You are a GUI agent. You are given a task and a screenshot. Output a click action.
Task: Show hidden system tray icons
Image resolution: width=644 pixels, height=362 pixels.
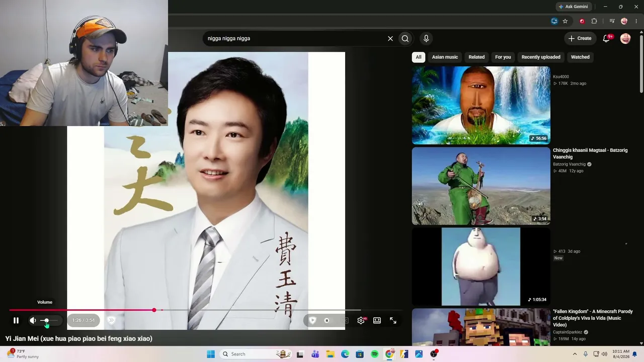tap(575, 354)
